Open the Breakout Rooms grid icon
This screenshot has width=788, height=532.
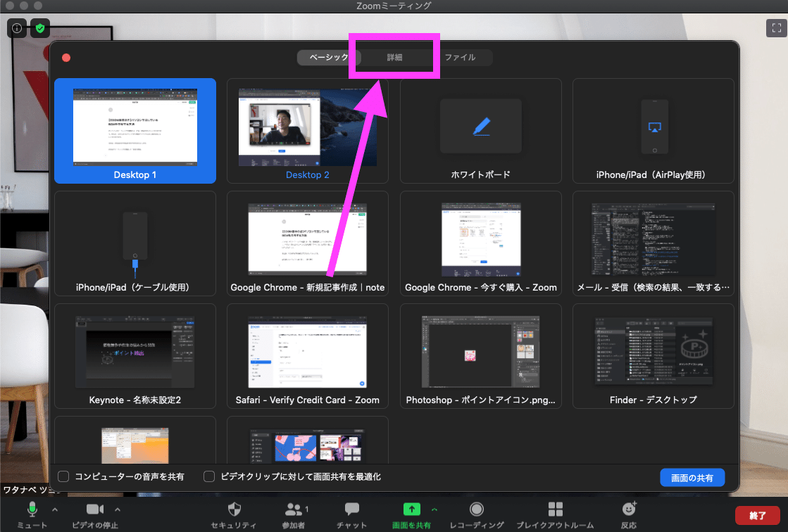(556, 509)
